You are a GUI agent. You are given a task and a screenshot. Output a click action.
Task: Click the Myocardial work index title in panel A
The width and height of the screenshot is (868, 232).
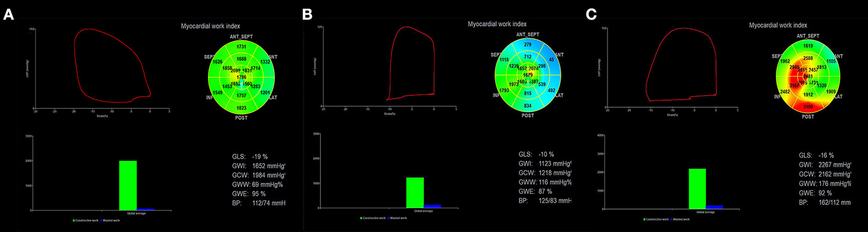click(211, 26)
